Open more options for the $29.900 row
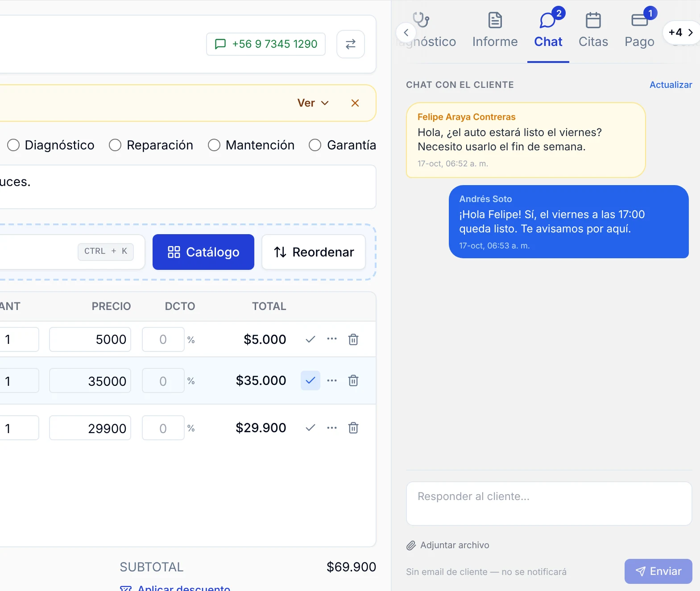The height and width of the screenshot is (591, 700). point(332,428)
